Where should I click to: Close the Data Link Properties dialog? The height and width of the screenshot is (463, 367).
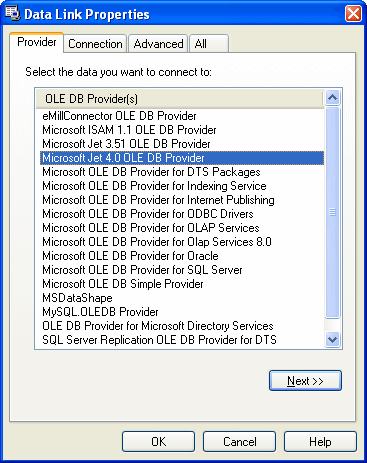pos(353,14)
